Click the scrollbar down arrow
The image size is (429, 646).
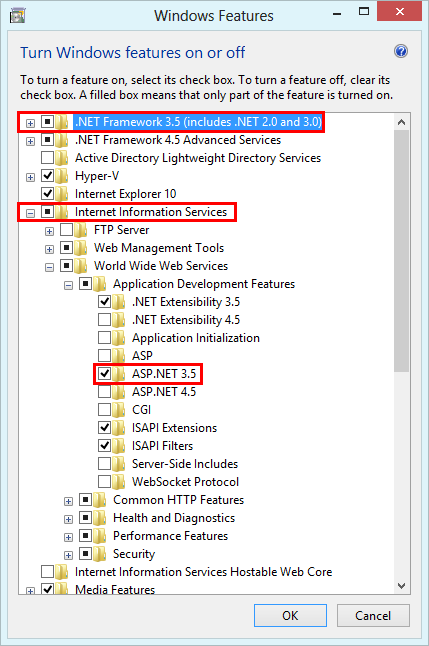click(x=401, y=585)
